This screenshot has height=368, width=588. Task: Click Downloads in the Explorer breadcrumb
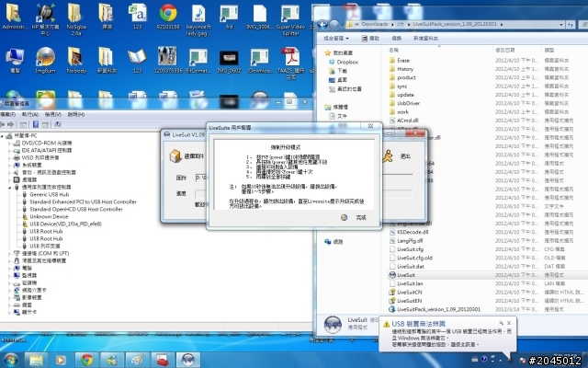(375, 24)
